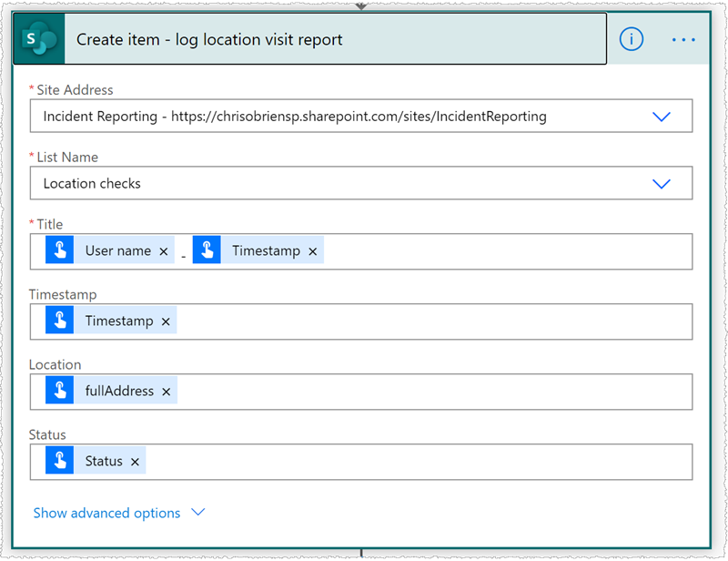Remove the Status token from the Status field
Screen dimensions: 728x561
click(x=135, y=461)
